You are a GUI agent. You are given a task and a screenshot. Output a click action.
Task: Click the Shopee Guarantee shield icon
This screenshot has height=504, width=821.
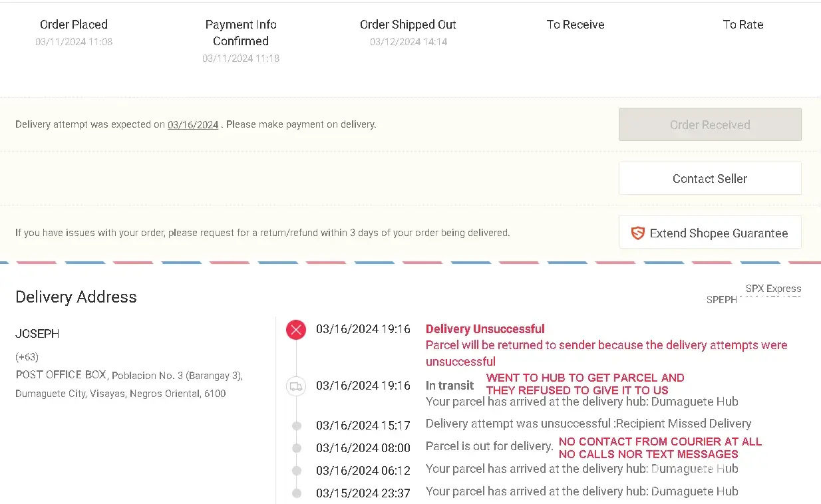[637, 233]
